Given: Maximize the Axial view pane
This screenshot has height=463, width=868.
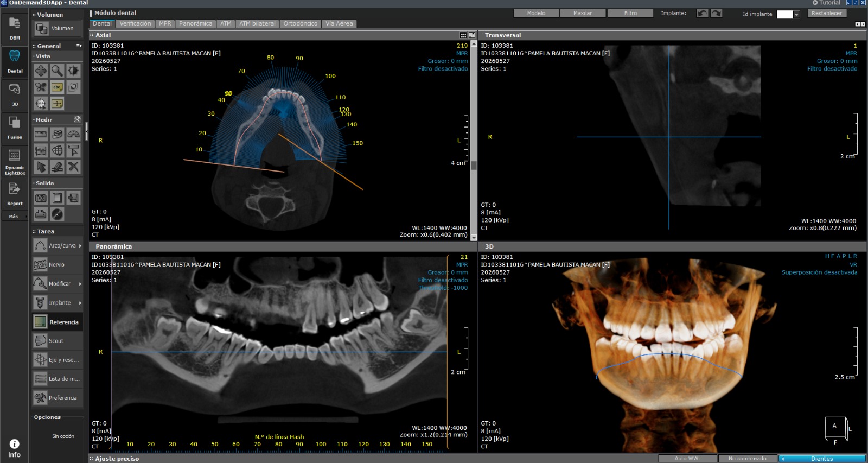Looking at the screenshot, I should [x=472, y=35].
